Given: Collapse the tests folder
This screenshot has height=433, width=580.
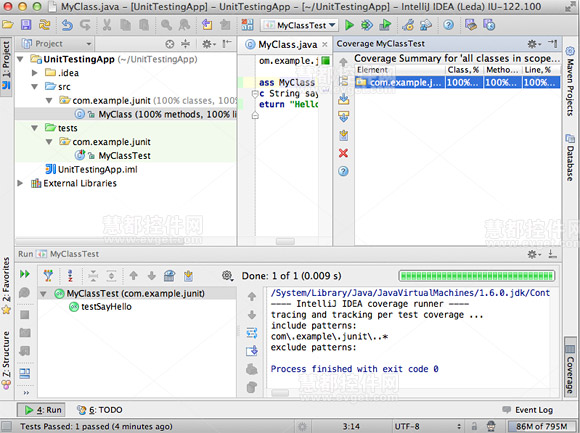Looking at the screenshot, I should 35,128.
